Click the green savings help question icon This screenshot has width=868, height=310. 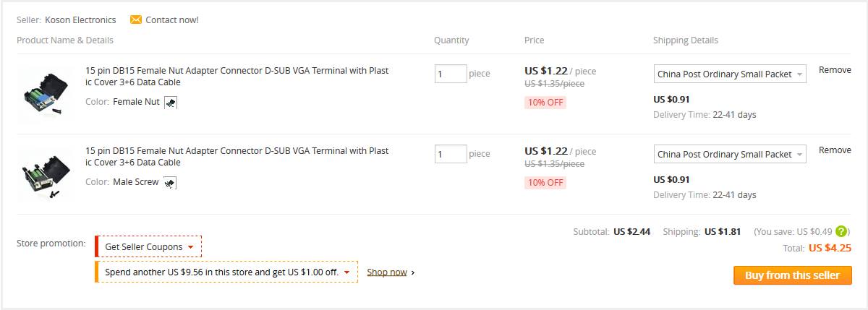841,232
